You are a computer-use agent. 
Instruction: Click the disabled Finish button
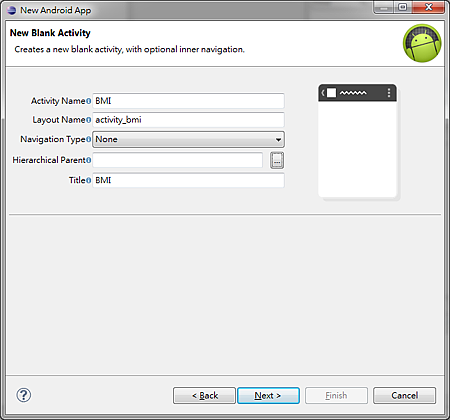tap(336, 395)
